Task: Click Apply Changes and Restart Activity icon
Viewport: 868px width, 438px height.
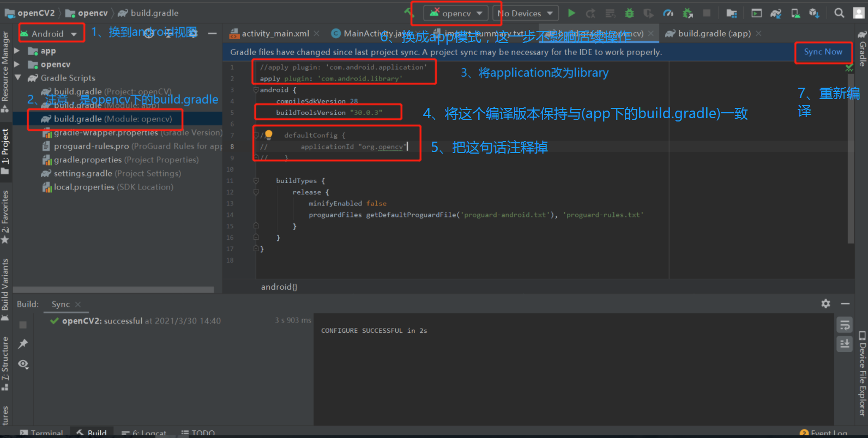Action: (590, 13)
